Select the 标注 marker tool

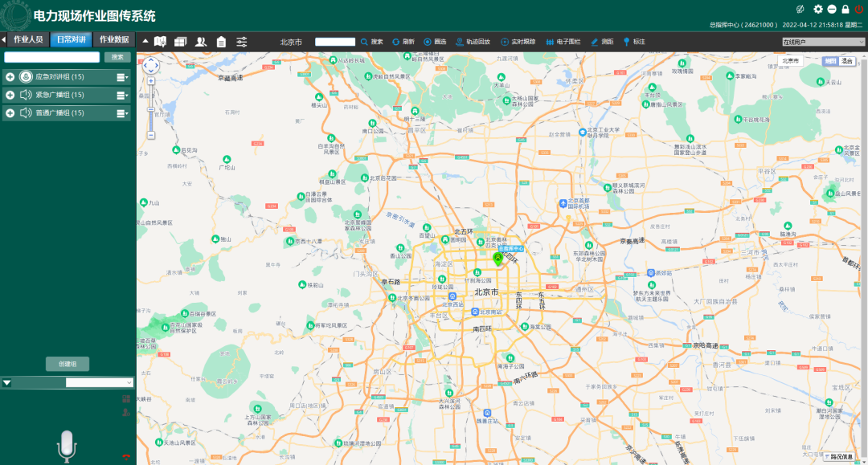pos(634,42)
